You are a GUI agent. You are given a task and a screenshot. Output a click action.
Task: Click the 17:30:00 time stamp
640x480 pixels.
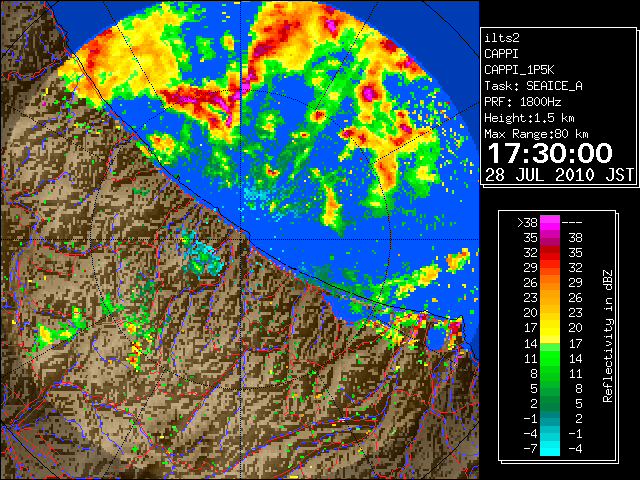pos(550,153)
